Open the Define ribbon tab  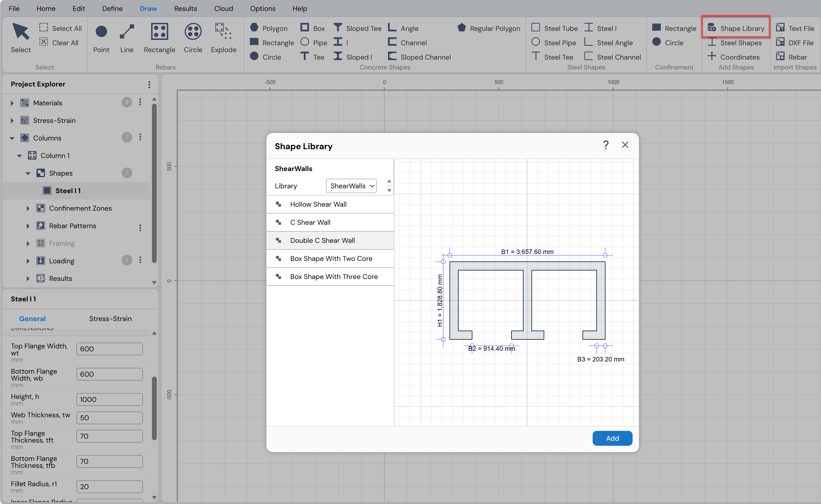pos(112,8)
